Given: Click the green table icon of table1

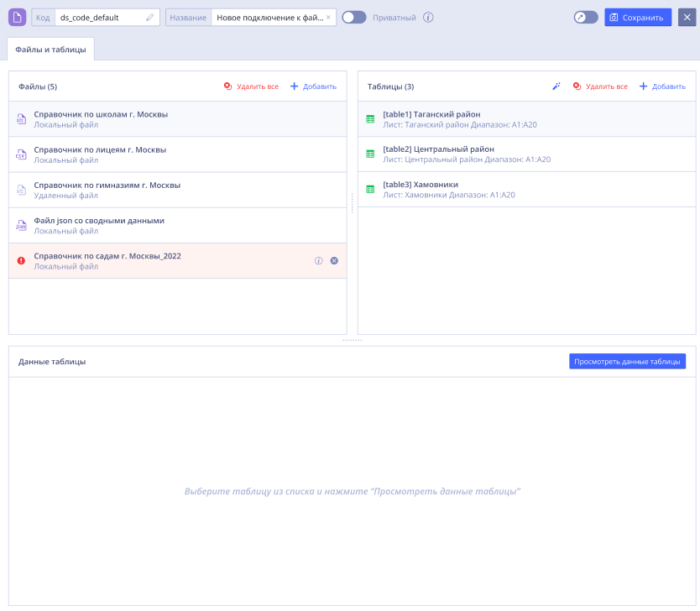Looking at the screenshot, I should click(x=370, y=119).
